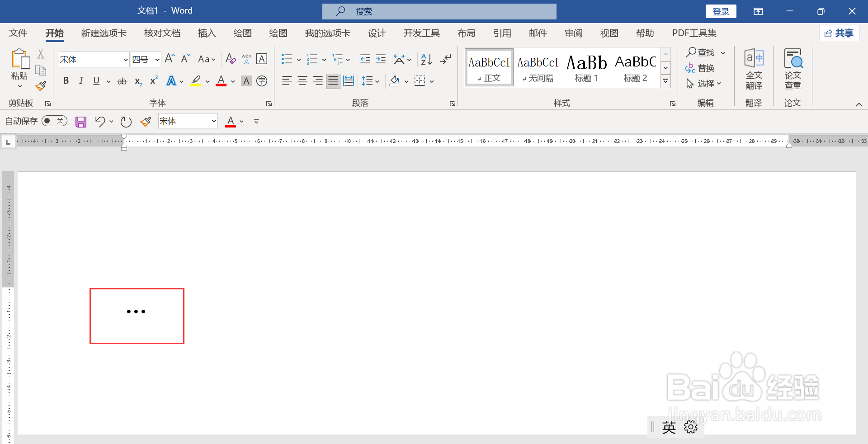The width and height of the screenshot is (868, 444).
Task: Switch to the Insert (插入) tab
Action: pyautogui.click(x=207, y=33)
